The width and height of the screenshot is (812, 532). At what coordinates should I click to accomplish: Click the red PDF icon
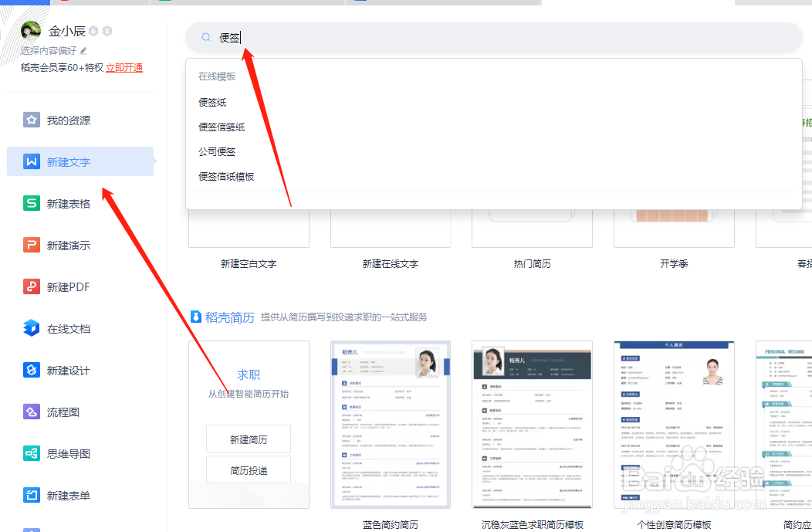tap(32, 286)
